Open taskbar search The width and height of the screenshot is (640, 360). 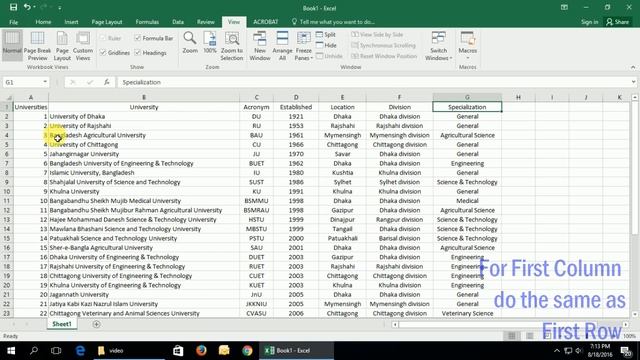(x=34, y=351)
